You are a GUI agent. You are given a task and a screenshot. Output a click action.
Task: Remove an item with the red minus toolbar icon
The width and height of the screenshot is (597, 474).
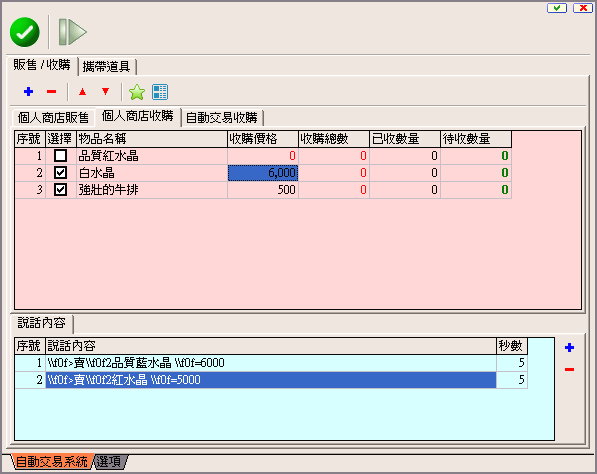51,92
